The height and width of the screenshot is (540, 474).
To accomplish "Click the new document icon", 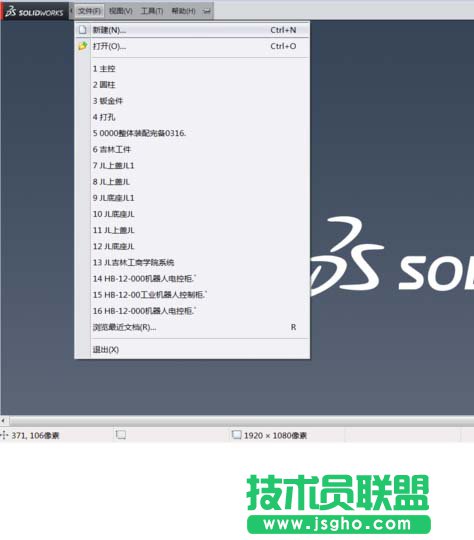I will click(x=83, y=30).
